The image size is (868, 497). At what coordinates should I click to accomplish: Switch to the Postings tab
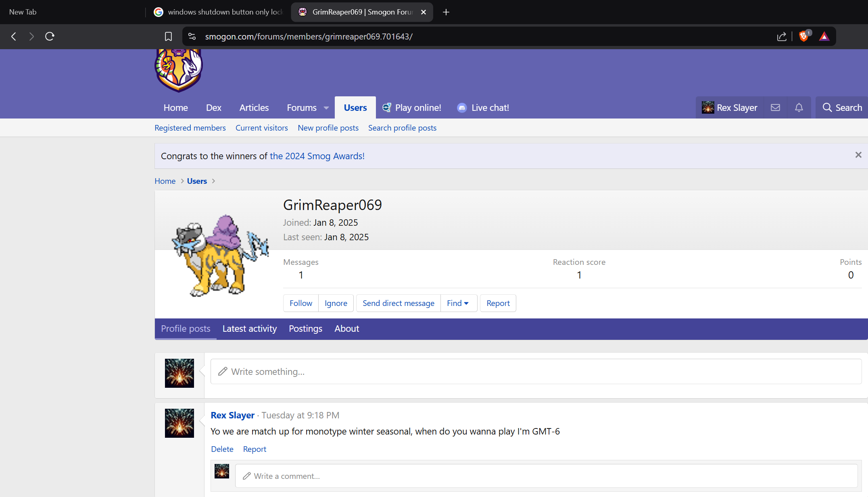pos(305,329)
